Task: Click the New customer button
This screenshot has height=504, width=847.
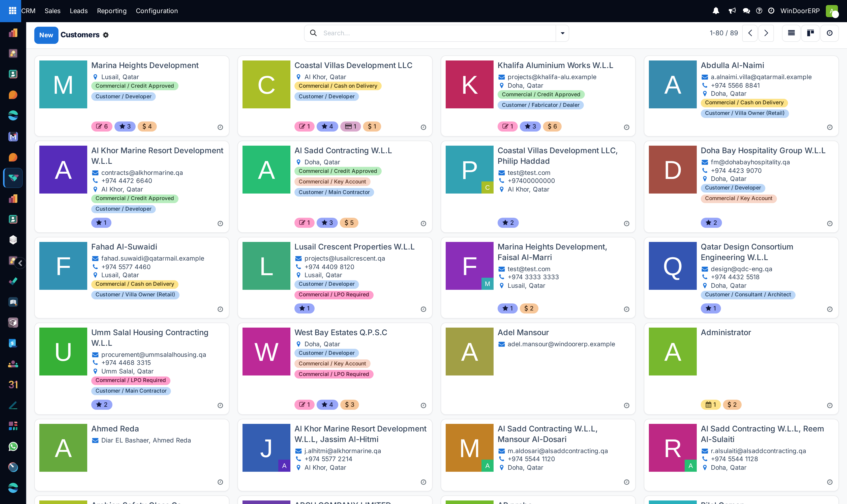Action: pyautogui.click(x=46, y=35)
